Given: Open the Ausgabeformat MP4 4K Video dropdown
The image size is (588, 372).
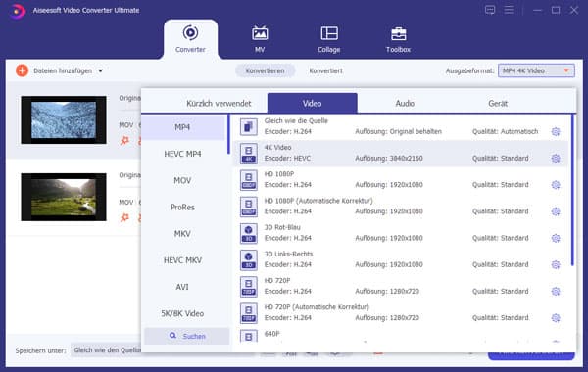Looking at the screenshot, I should [536, 70].
